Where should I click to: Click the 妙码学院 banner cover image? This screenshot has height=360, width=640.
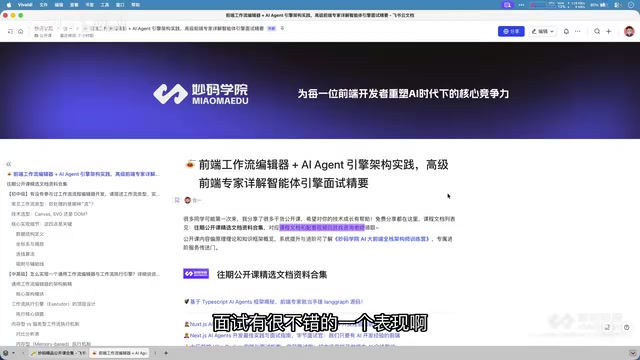click(320, 90)
